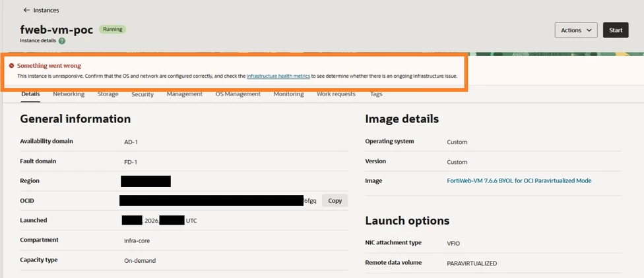Click the Custom value in the Version row

click(457, 162)
